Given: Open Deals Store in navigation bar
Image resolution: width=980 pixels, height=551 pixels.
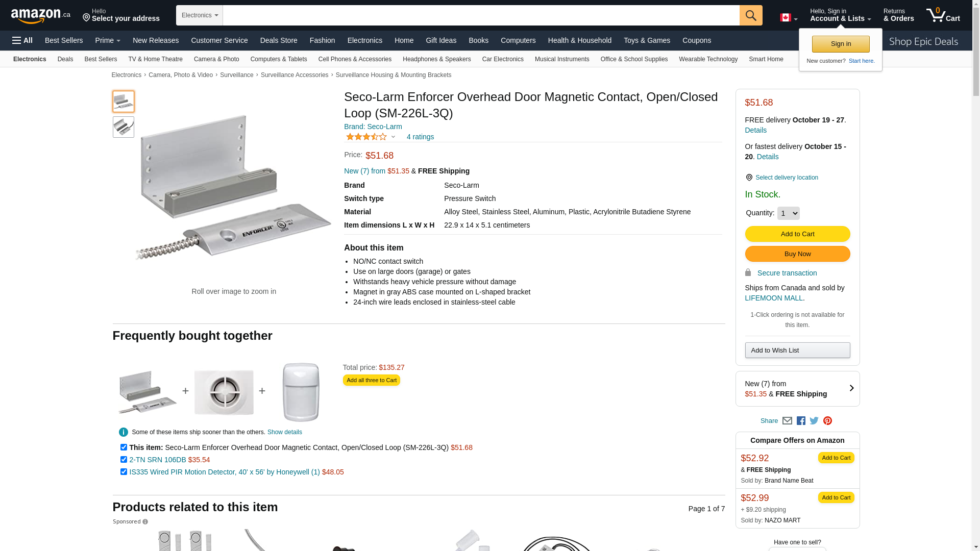Looking at the screenshot, I should (x=278, y=40).
